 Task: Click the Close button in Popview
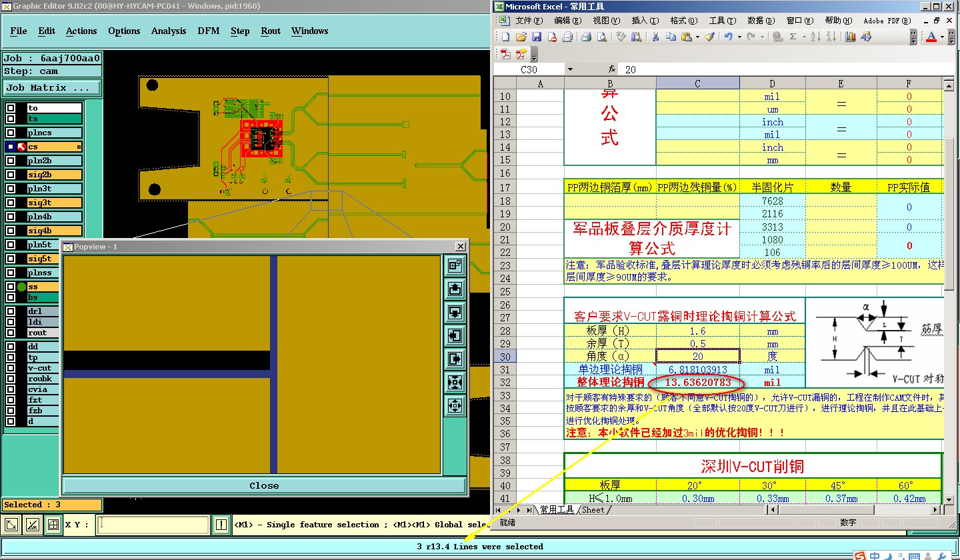(x=264, y=485)
